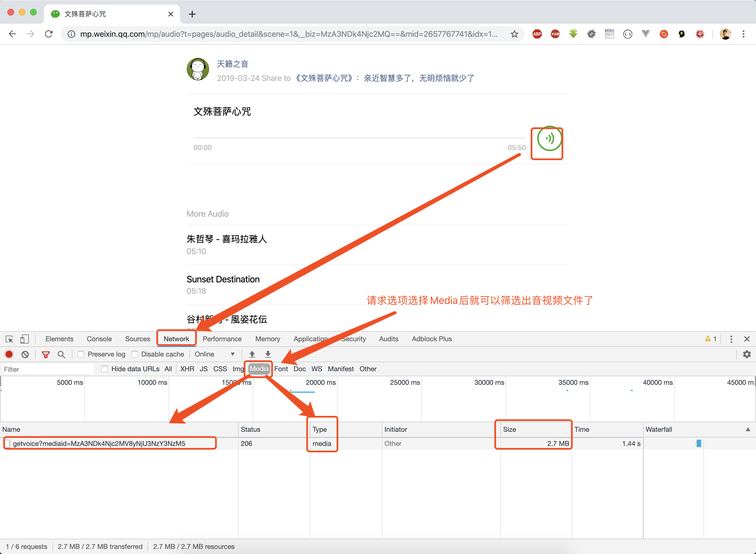Filter requests by Doc
756x554 pixels.
[300, 369]
